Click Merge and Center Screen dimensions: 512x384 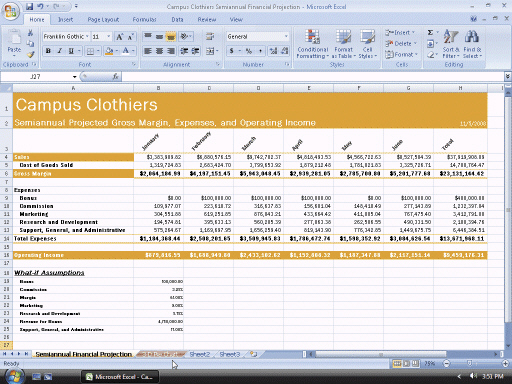point(210,51)
